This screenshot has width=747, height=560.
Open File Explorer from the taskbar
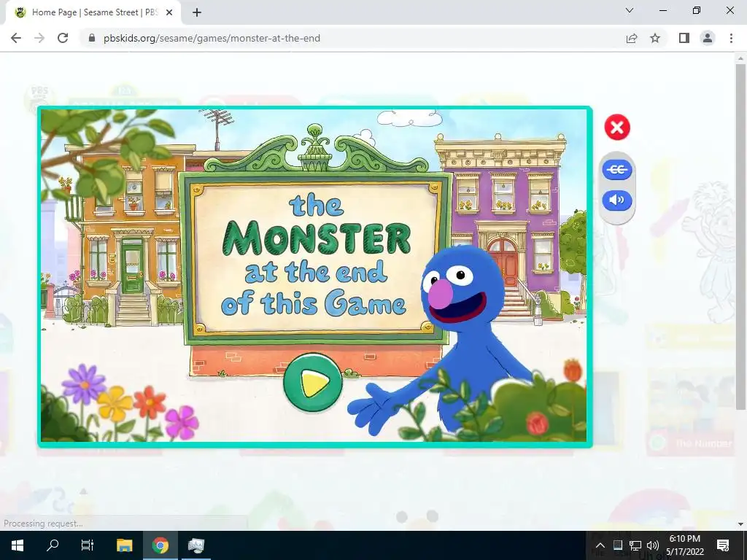click(124, 545)
